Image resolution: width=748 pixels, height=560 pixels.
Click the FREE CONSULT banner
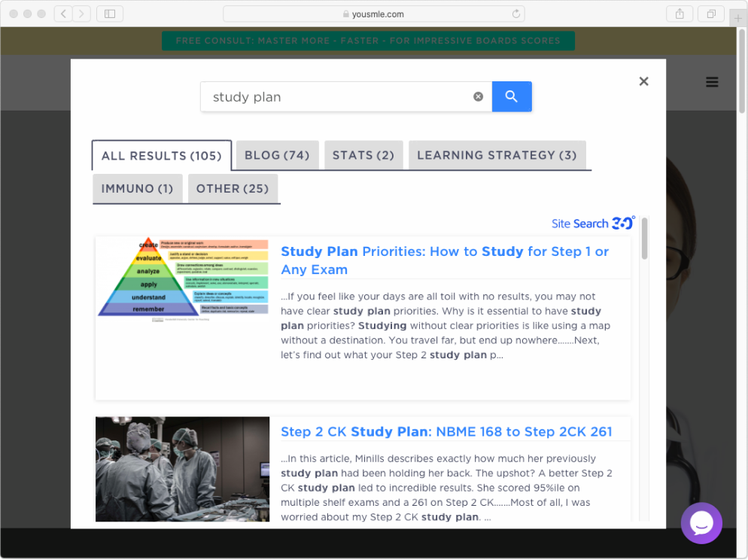click(x=368, y=40)
